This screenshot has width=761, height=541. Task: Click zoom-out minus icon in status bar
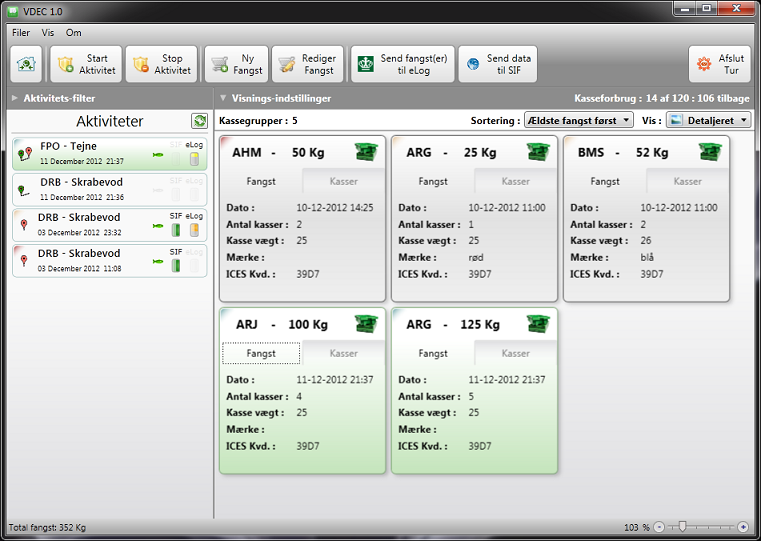pos(661,527)
